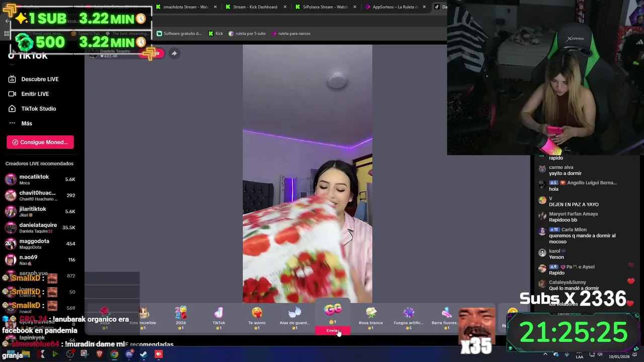Close the smashdota Stream tab
644x362 pixels.
pos(215,7)
